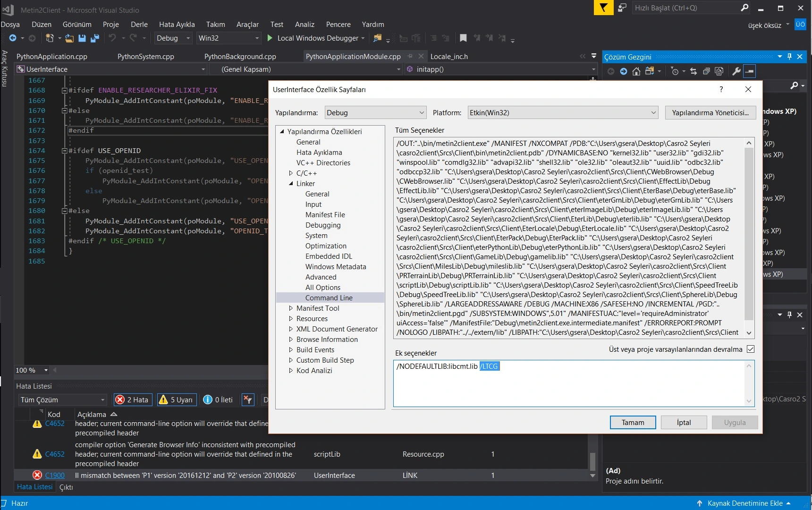Toggle the 5 Uyarı warnings filter

[x=177, y=400]
